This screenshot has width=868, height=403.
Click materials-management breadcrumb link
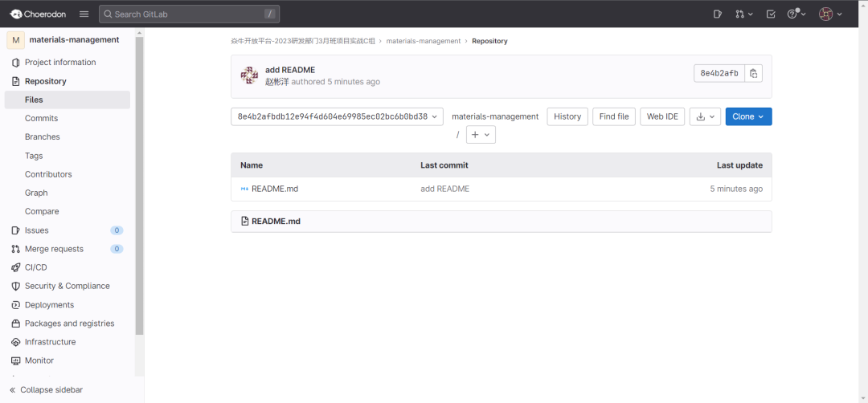[x=424, y=41]
